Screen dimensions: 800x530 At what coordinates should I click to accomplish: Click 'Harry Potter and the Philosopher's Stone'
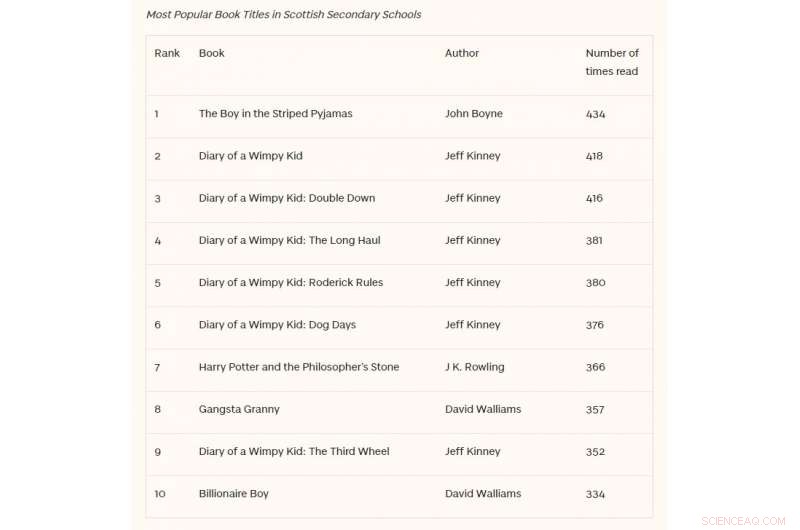pos(299,367)
